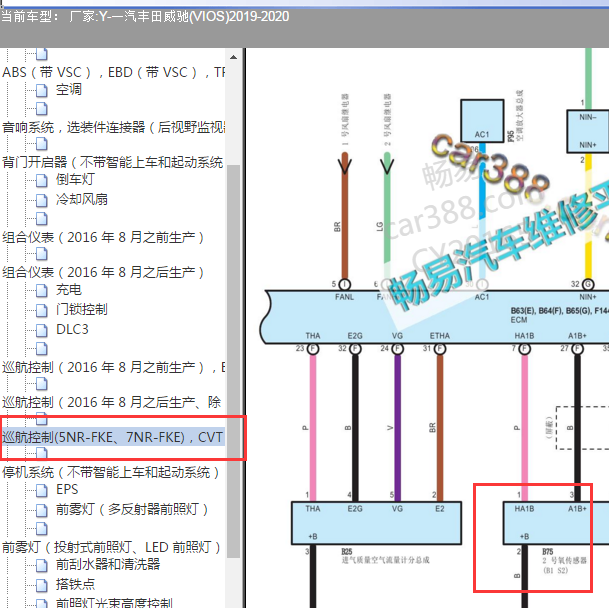Click the NIN-/NIN+ component box

coord(588,131)
